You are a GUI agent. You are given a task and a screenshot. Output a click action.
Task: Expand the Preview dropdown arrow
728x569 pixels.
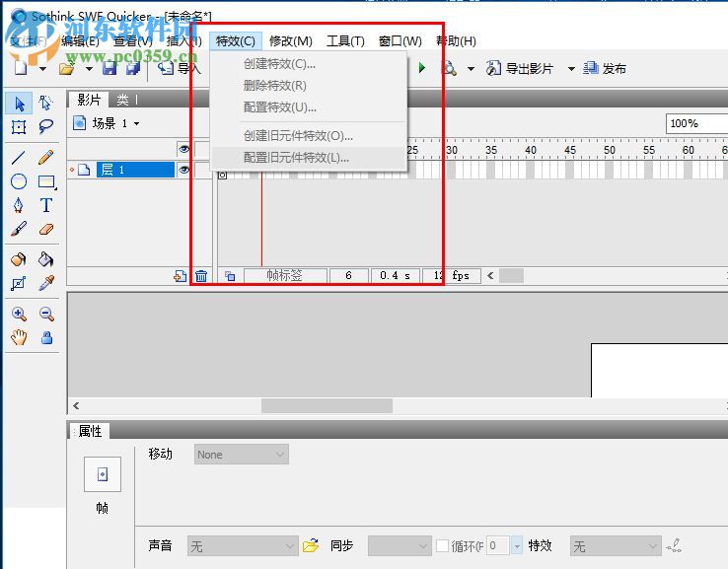[471, 69]
